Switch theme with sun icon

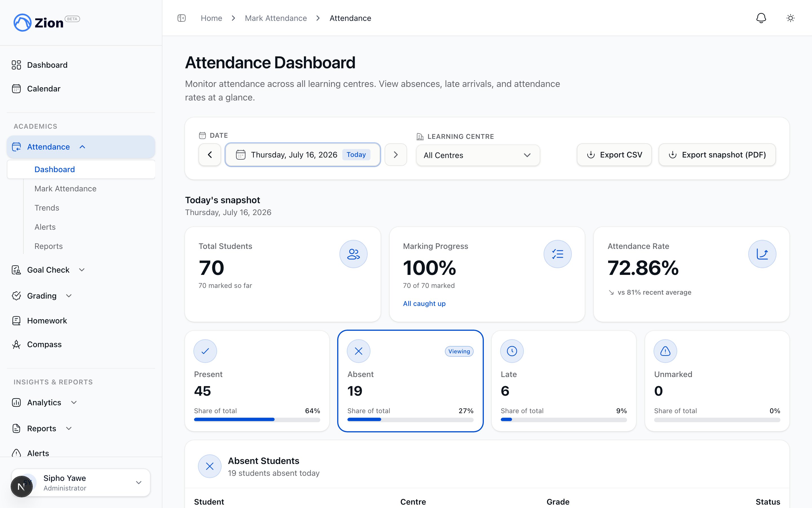tap(791, 18)
